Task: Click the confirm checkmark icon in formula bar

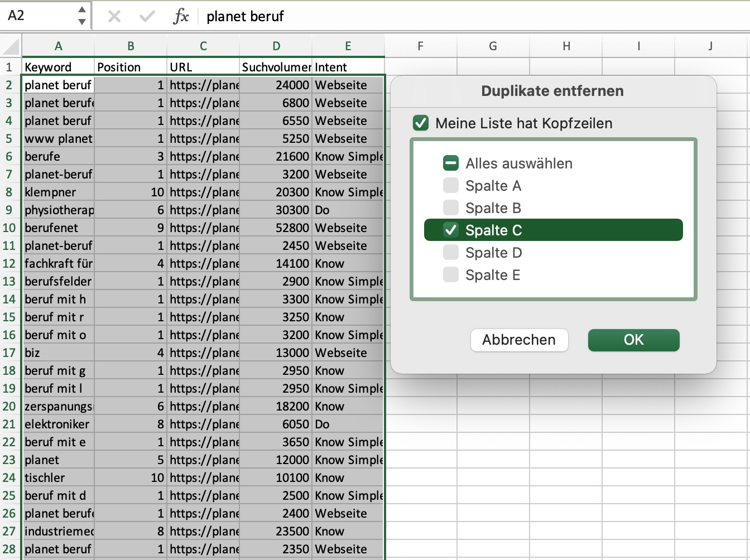Action: [x=147, y=16]
